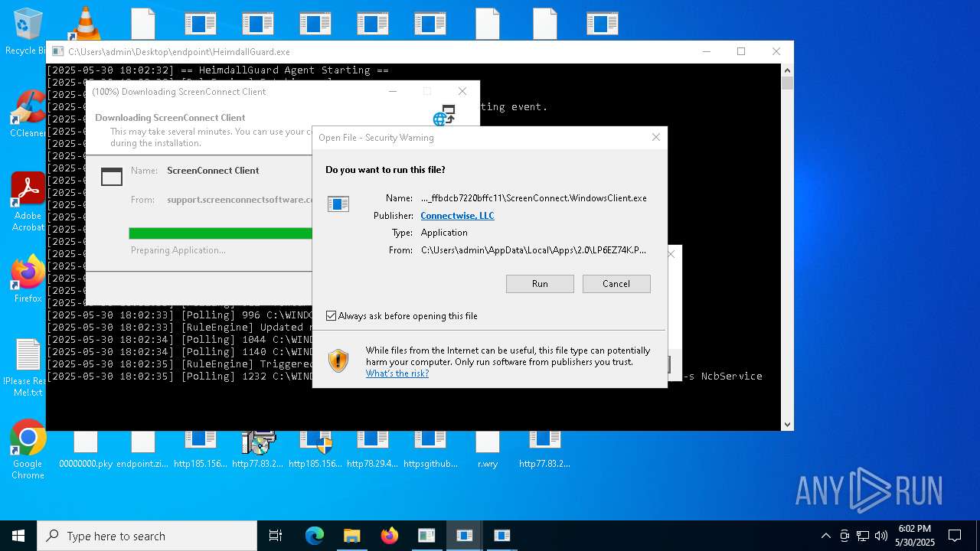Open Firefox from the taskbar
Viewport: 980px width, 551px height.
point(389,536)
